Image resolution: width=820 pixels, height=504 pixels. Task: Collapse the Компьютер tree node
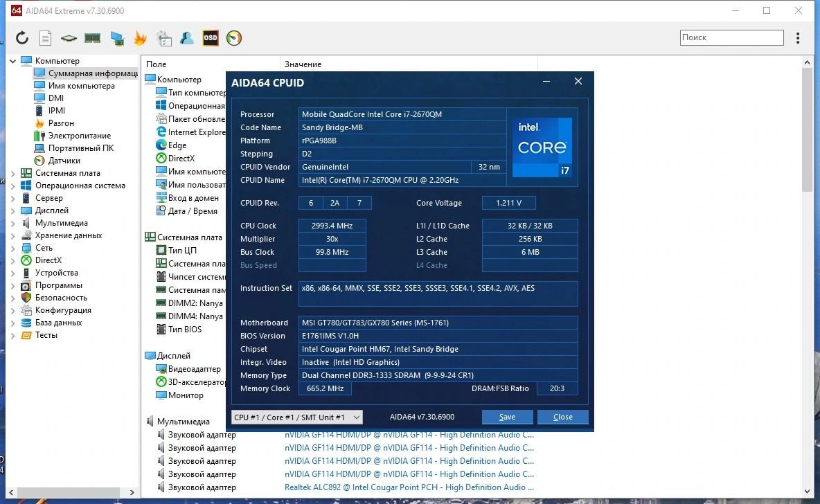[13, 61]
